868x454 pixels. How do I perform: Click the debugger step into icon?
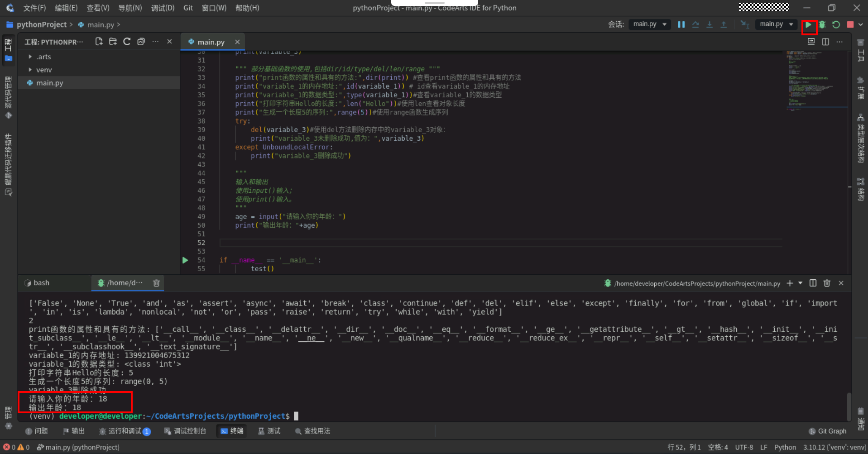point(710,24)
